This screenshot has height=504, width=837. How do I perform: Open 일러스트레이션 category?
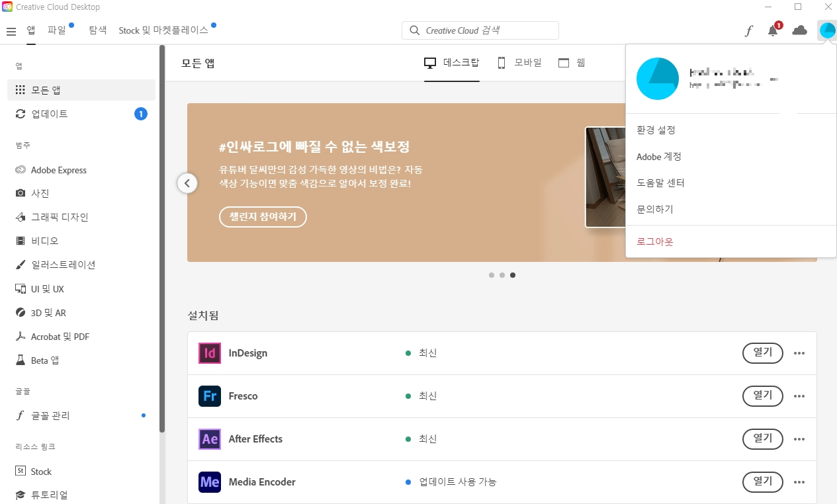81,265
